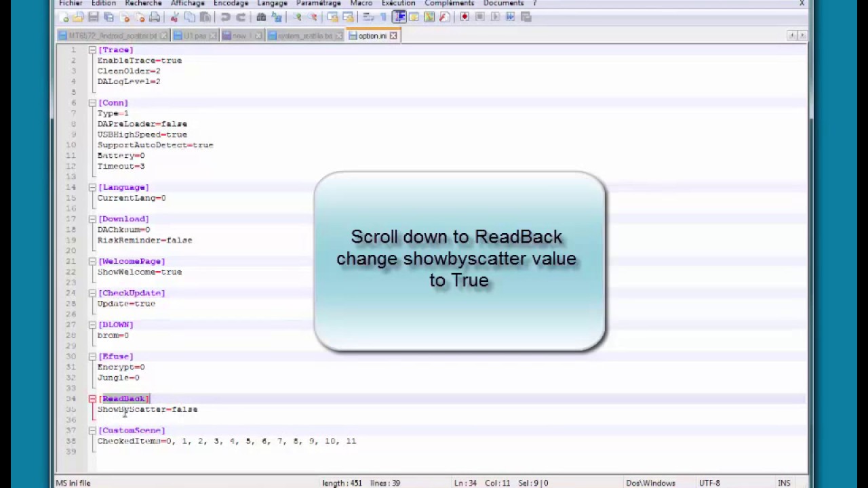This screenshot has width=868, height=488.
Task: Open the Compléments menu
Action: 449,3
